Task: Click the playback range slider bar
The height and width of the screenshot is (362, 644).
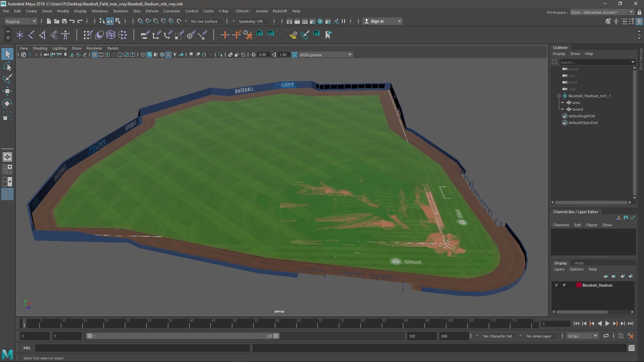Action: pyautogui.click(x=183, y=336)
